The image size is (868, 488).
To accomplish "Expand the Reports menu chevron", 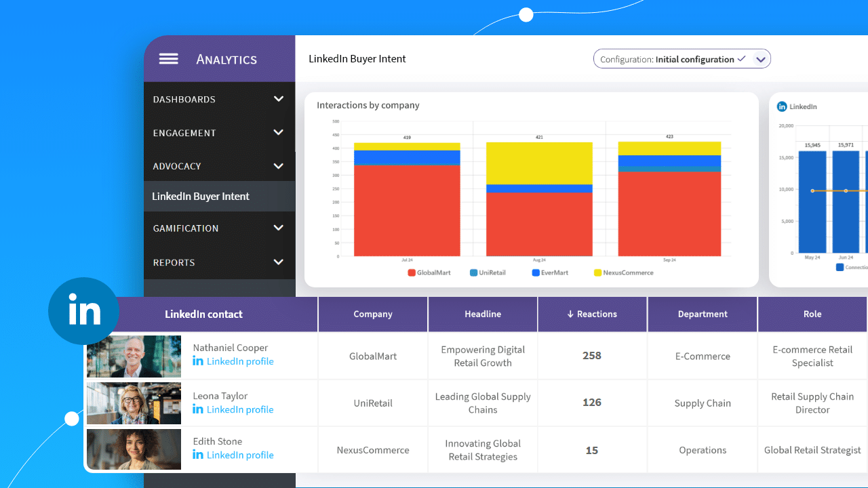I will coord(278,262).
